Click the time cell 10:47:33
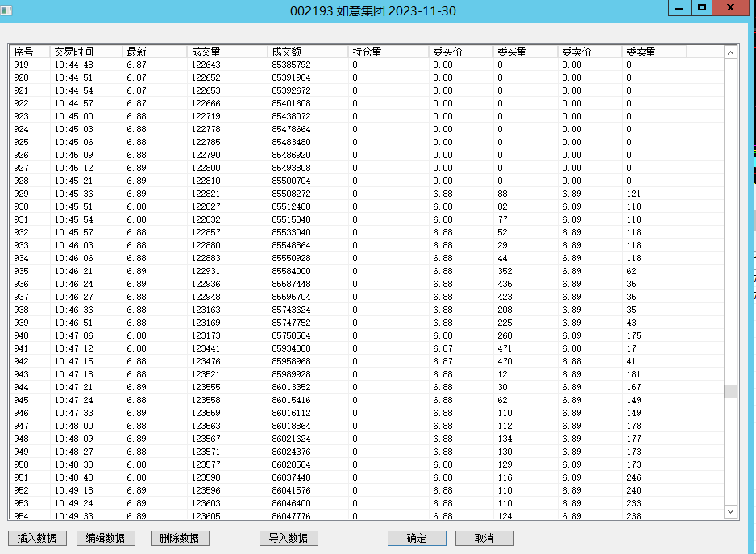The width and height of the screenshot is (756, 554). click(x=74, y=413)
